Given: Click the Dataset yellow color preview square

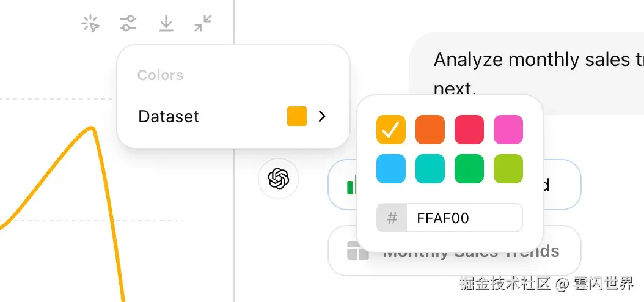Looking at the screenshot, I should click(x=297, y=116).
